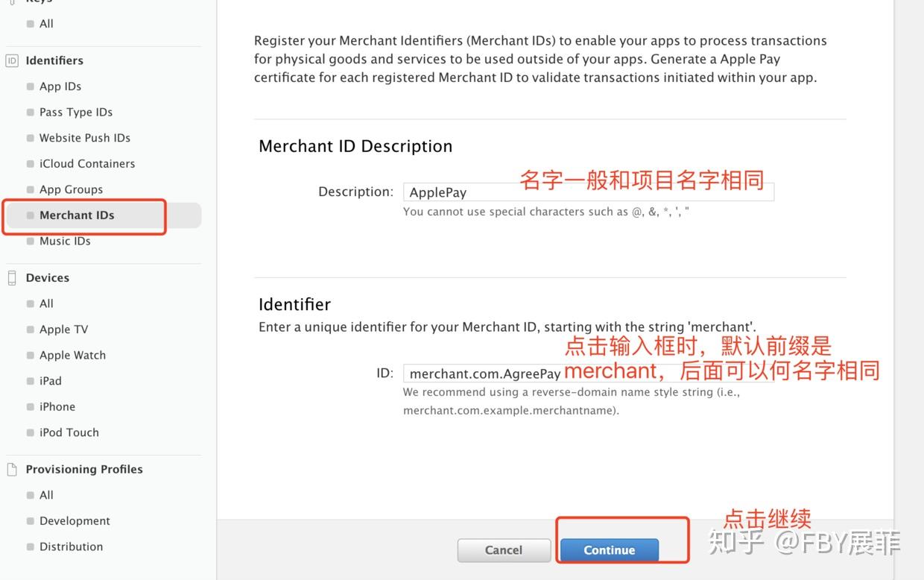This screenshot has width=924, height=580.
Task: Select Development under Provisioning Profiles
Action: click(x=75, y=520)
